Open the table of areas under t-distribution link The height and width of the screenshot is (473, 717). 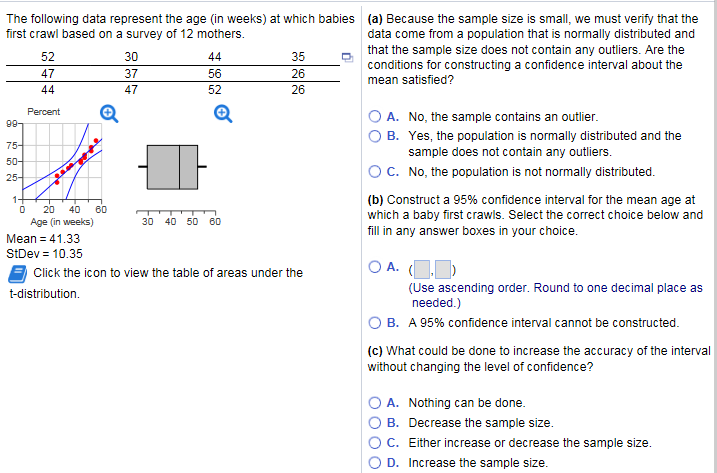point(168,273)
